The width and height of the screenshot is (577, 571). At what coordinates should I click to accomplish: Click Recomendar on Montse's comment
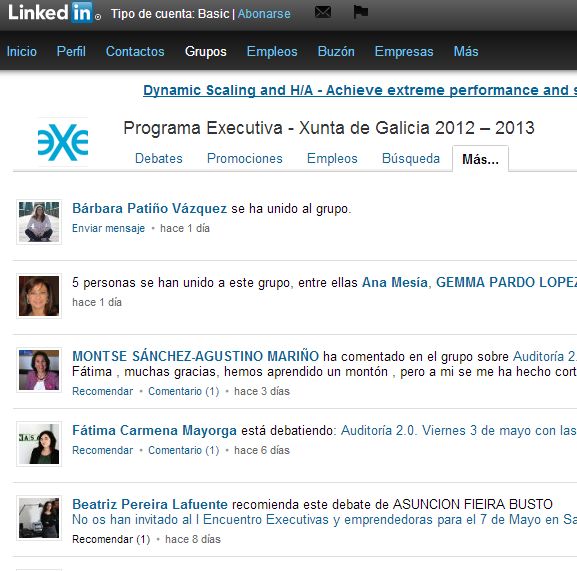[x=103, y=391]
